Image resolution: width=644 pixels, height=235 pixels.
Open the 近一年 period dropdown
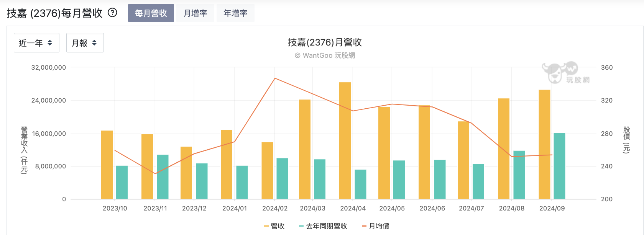[36, 43]
